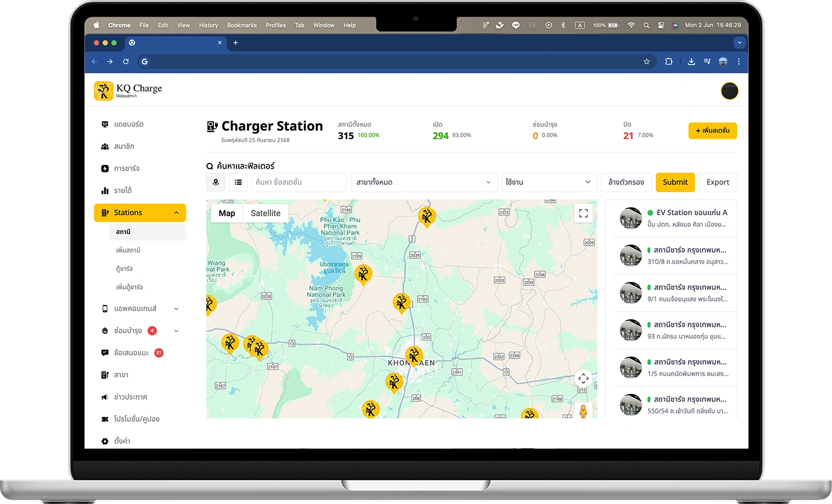Open user profile avatar

click(729, 91)
